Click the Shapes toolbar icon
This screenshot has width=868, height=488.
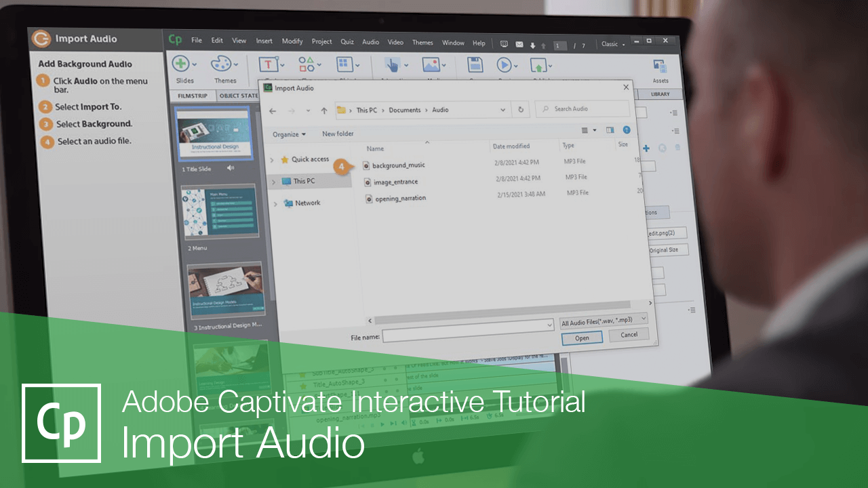307,64
